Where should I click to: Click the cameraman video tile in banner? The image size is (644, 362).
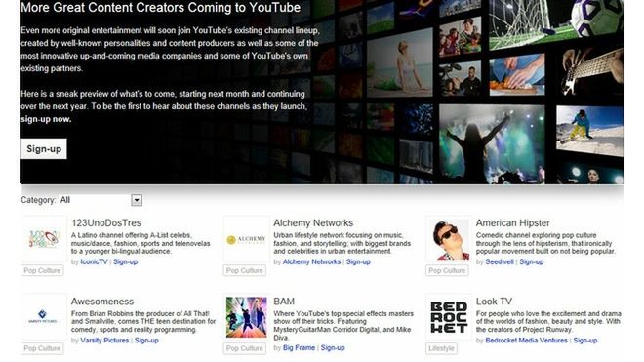(x=460, y=79)
